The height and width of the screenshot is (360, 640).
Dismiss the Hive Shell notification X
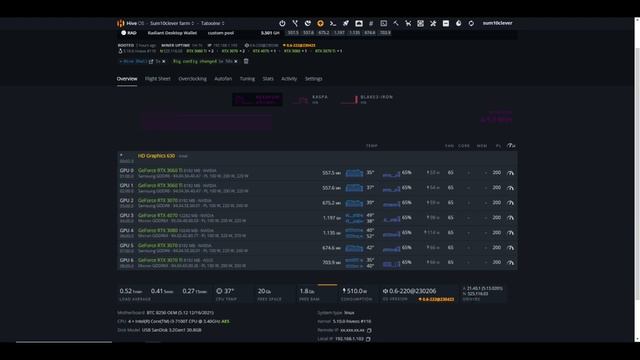click(x=164, y=61)
